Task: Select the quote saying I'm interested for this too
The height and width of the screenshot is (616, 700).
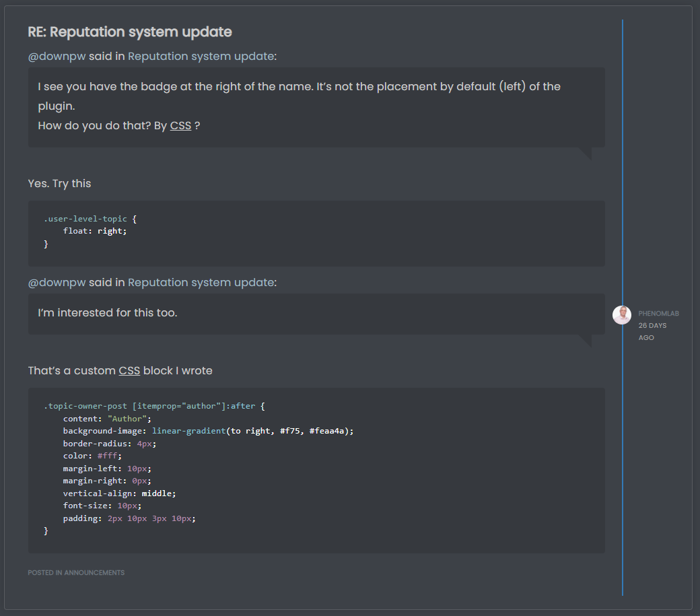Action: tap(316, 314)
